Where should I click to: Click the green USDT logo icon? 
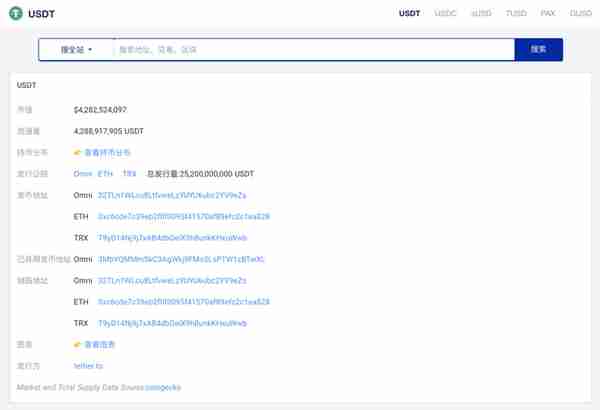tap(16, 13)
